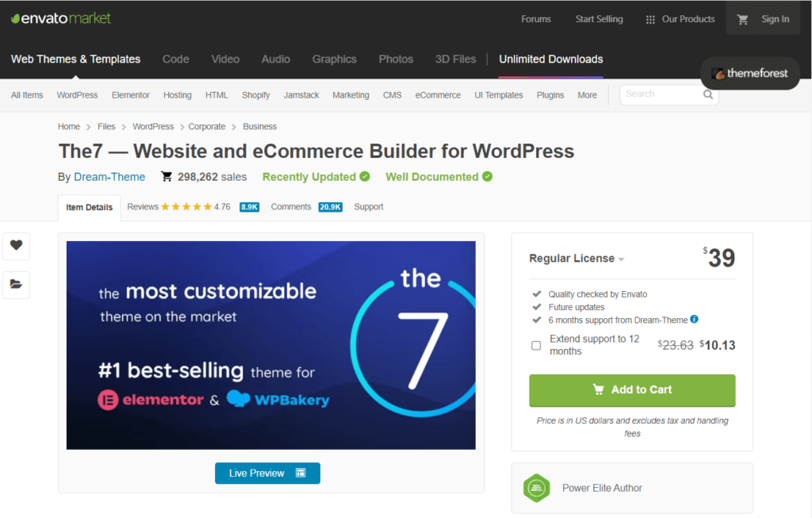Open the More menu in category bar
This screenshot has height=518, width=812.
pyautogui.click(x=588, y=95)
